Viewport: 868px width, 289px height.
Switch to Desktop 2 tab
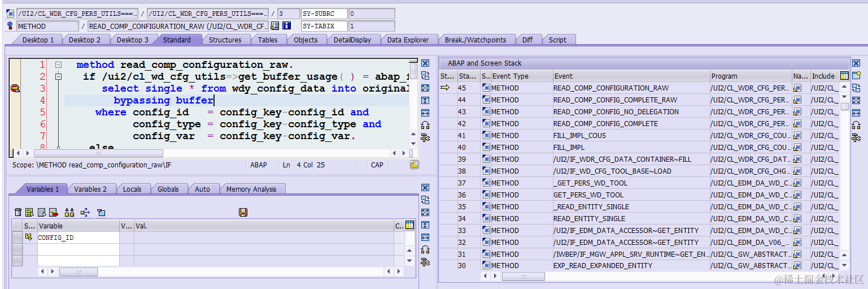tap(85, 40)
